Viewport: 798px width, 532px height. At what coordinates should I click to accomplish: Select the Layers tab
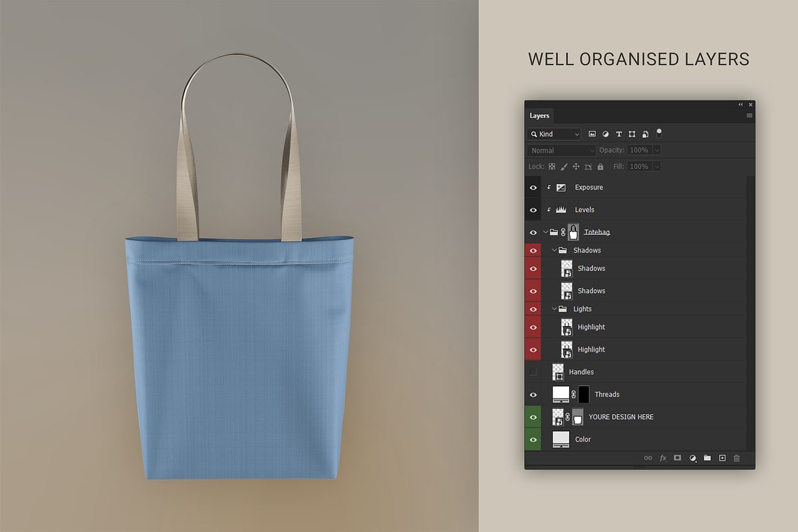tap(539, 116)
